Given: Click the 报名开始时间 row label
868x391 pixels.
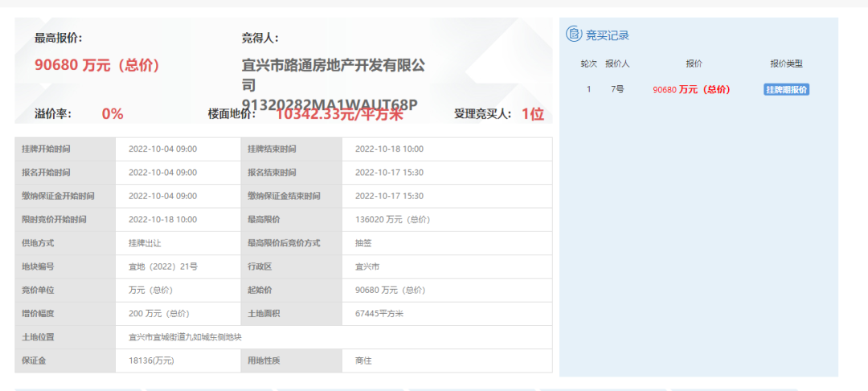Looking at the screenshot, I should [x=46, y=173].
